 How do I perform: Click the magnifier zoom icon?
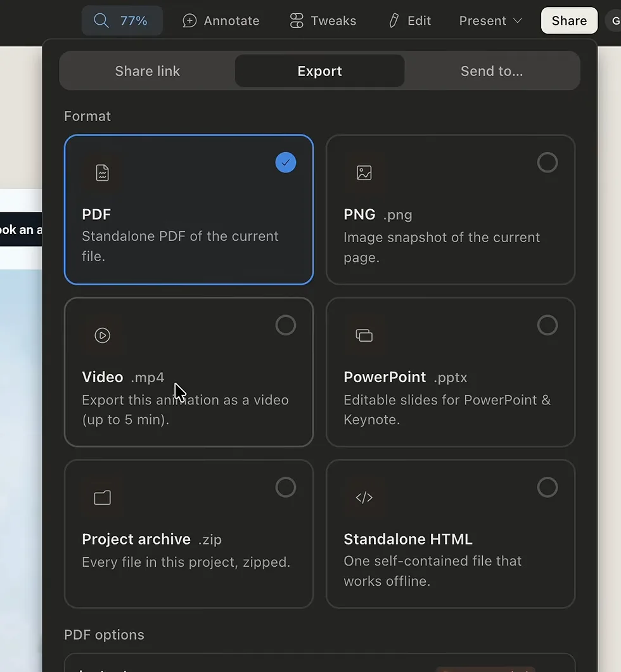(101, 20)
